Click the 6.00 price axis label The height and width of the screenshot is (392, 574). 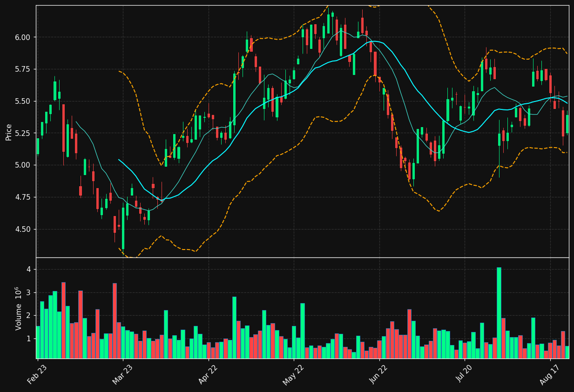click(x=24, y=37)
